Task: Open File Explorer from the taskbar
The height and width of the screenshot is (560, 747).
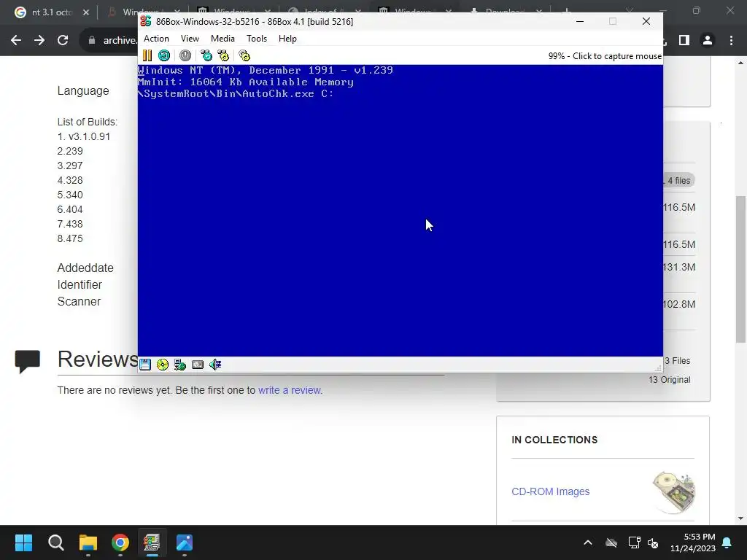Action: tap(88, 542)
